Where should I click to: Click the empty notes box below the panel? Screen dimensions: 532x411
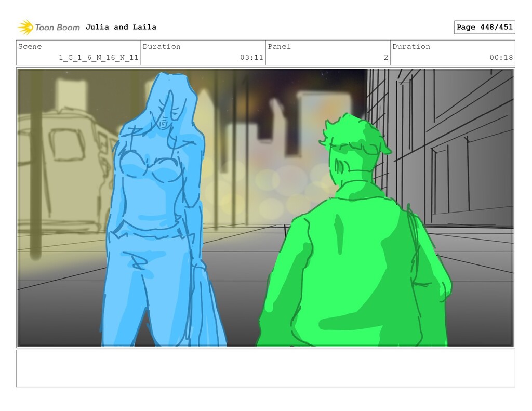point(265,368)
